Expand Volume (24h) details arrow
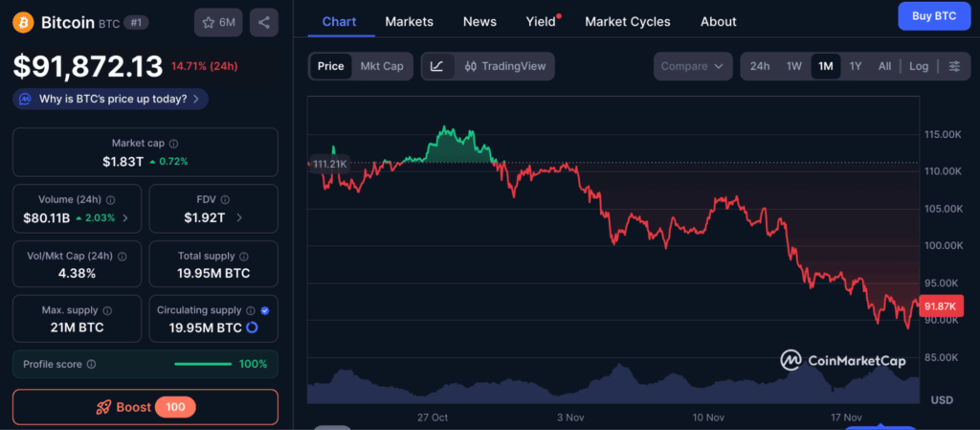 click(125, 218)
